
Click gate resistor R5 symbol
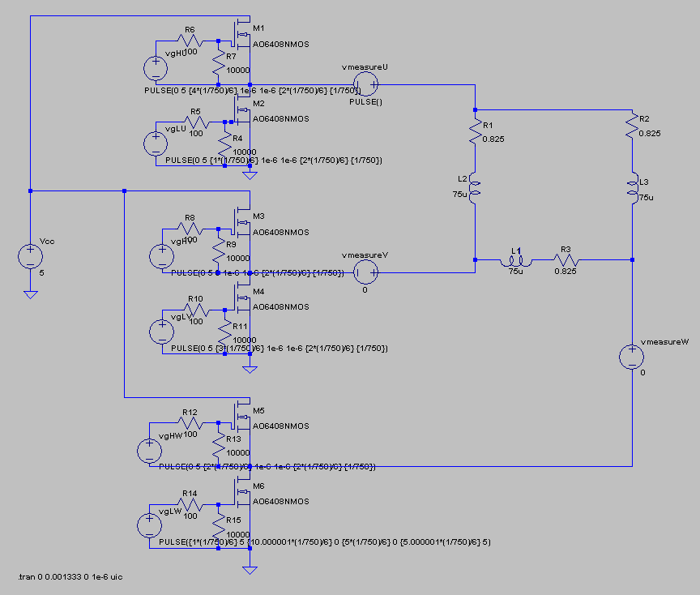(196, 122)
